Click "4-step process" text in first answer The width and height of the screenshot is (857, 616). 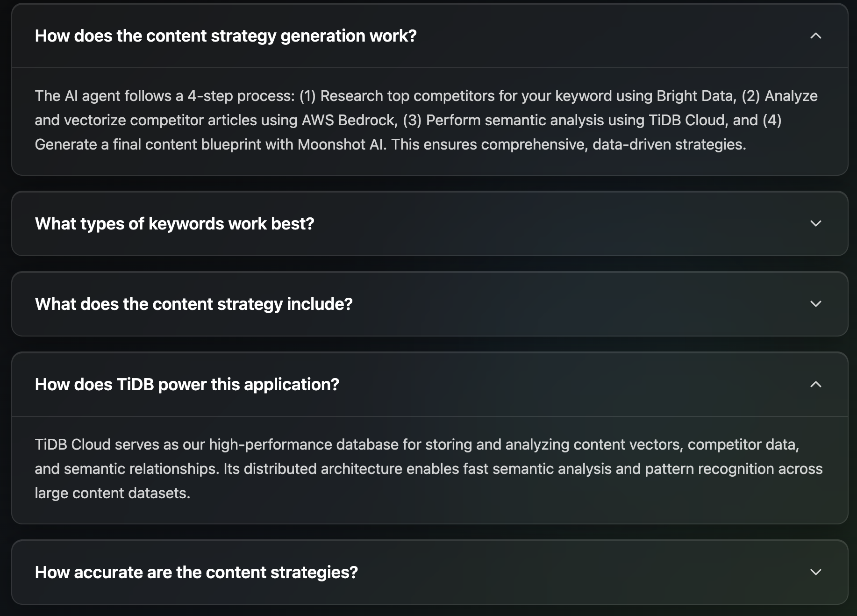point(241,96)
